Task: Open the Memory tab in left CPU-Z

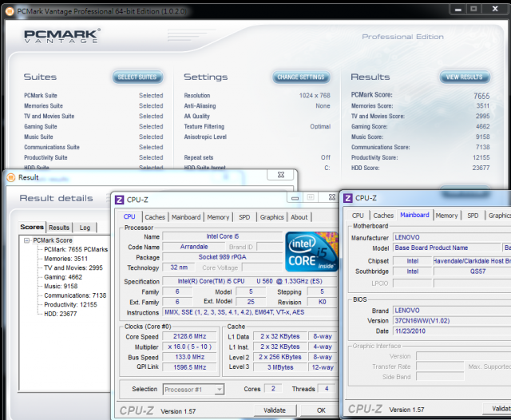Action: coord(218,217)
